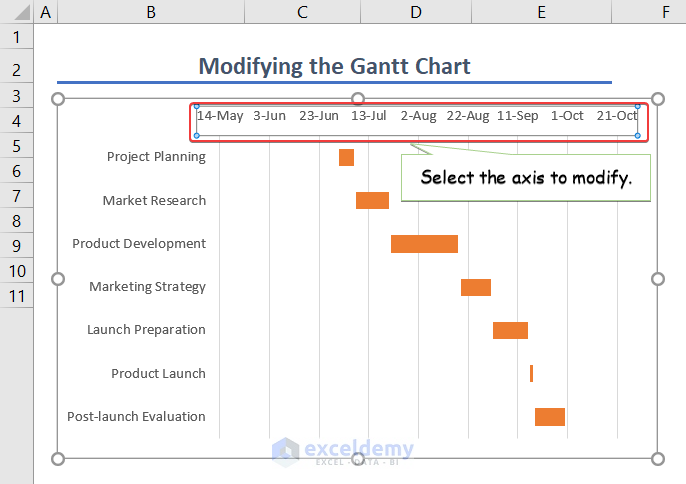Select column B header

tap(150, 12)
